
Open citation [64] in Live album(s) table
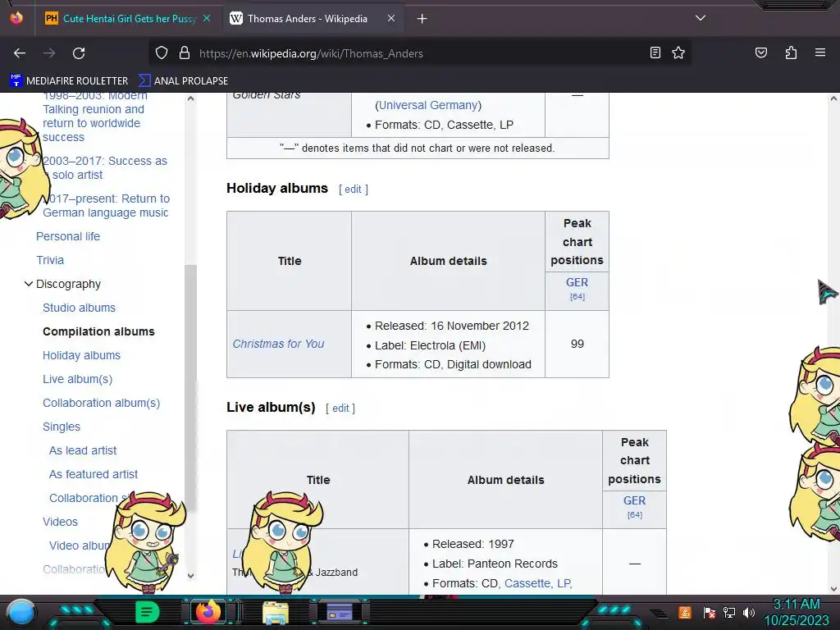pyautogui.click(x=634, y=515)
